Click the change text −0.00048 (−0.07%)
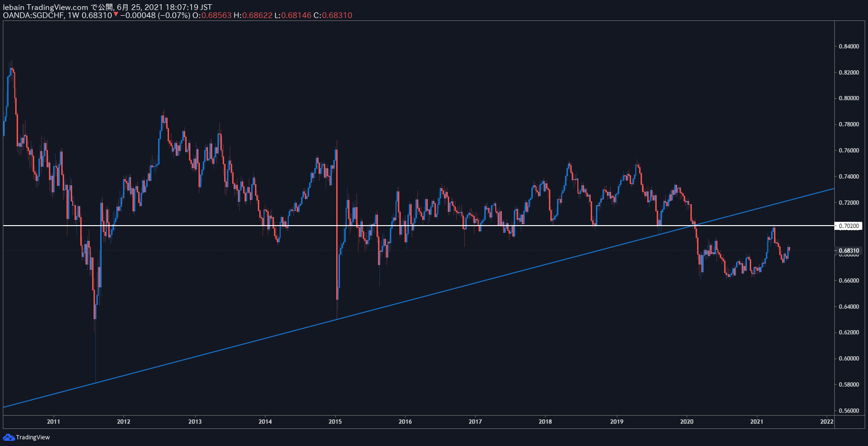Screen dimensions: 868x446 155,15
